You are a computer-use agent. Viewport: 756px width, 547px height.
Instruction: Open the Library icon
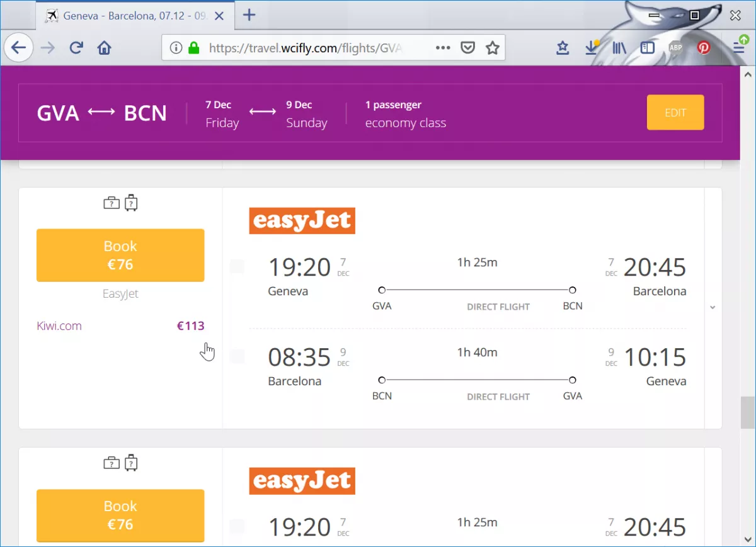pyautogui.click(x=619, y=48)
